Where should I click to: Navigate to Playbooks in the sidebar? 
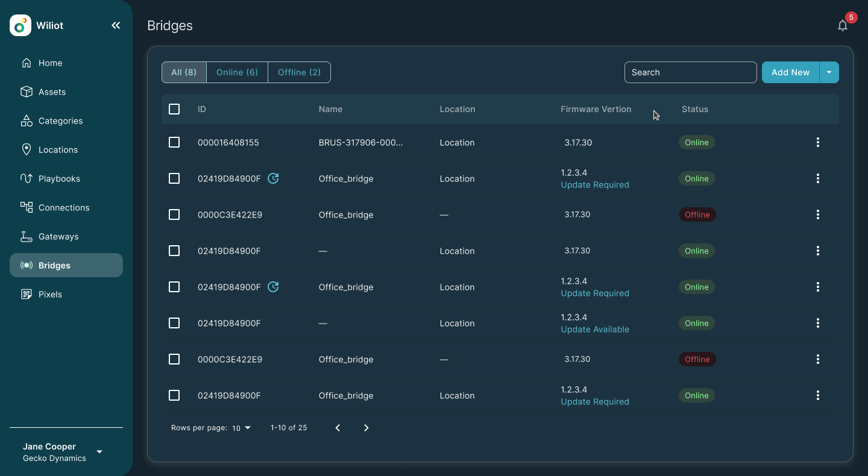(66, 178)
